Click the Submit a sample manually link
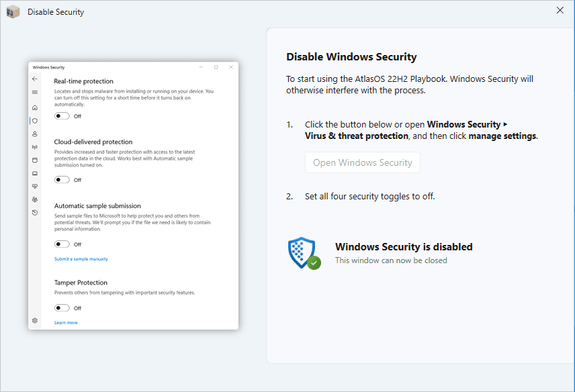 click(x=81, y=259)
